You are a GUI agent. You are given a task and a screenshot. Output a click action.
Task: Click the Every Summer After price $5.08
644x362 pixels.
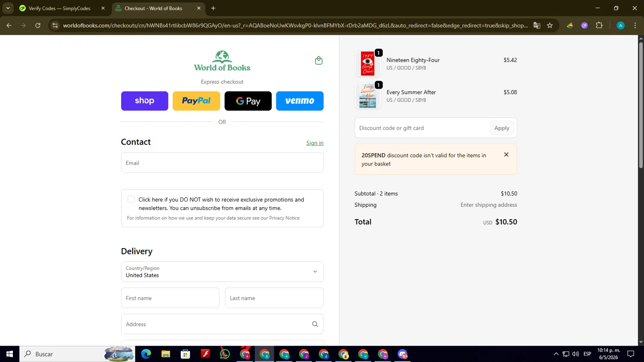click(x=510, y=92)
